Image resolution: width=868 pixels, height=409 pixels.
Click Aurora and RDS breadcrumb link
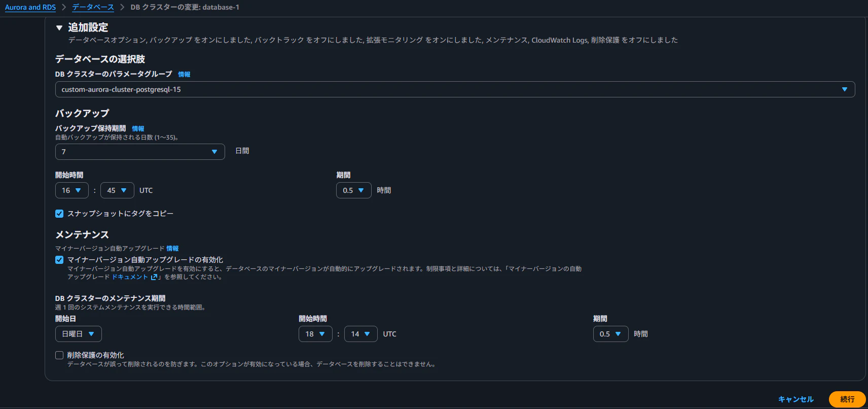30,7
